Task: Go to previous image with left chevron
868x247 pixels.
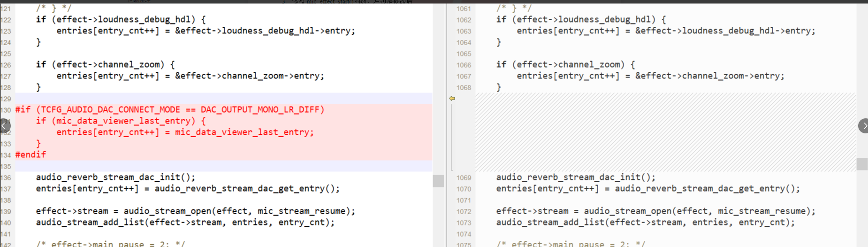Action: click(x=4, y=126)
